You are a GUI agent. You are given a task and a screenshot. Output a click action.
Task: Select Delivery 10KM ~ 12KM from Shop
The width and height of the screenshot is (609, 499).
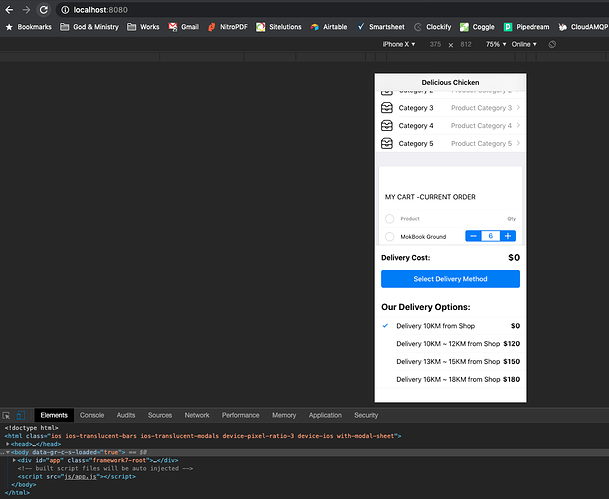451,344
